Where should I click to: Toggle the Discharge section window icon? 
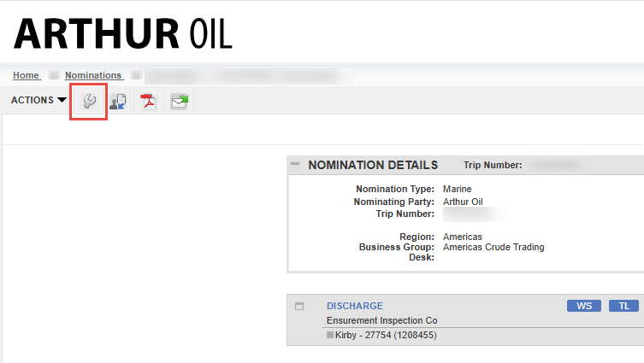299,306
